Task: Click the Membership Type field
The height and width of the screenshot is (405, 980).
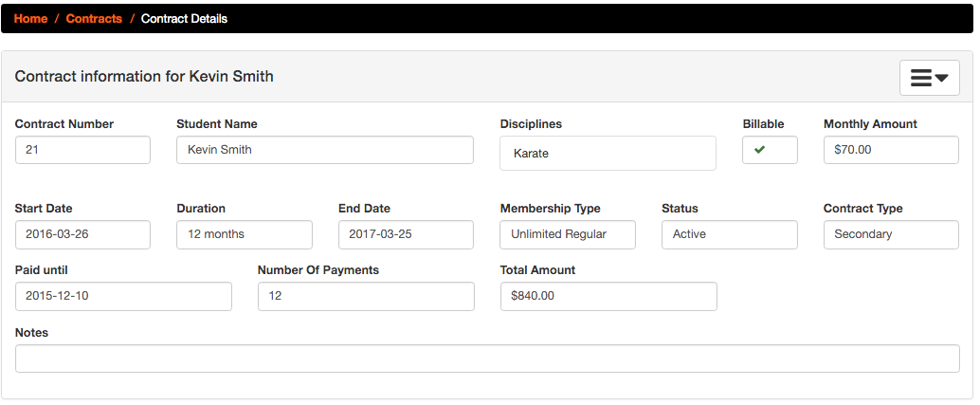Action: coord(568,234)
